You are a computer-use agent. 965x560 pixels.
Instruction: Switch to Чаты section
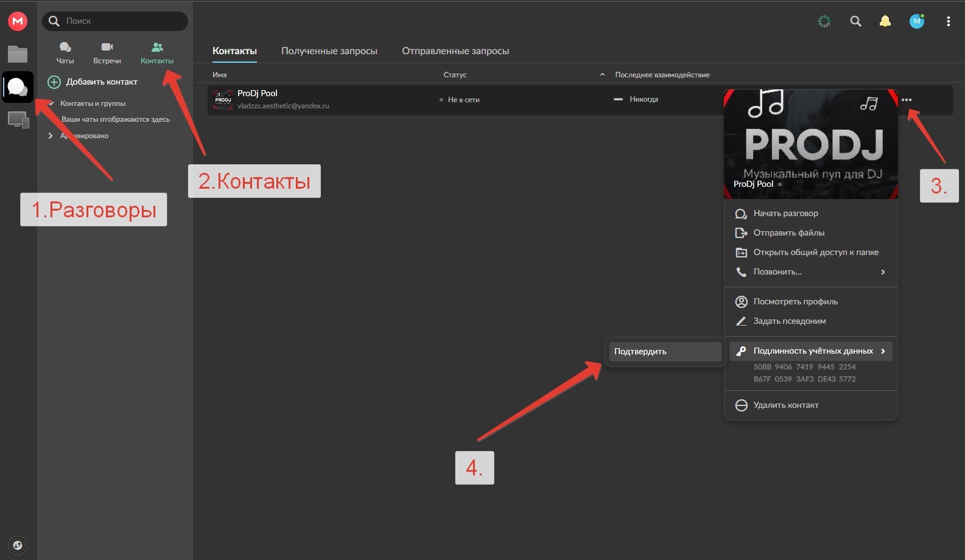(x=65, y=53)
